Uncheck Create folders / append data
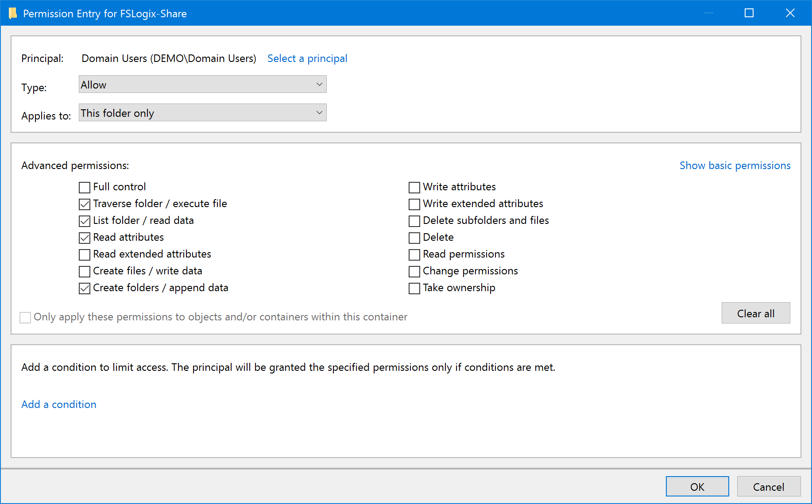This screenshot has width=812, height=504. pos(84,288)
